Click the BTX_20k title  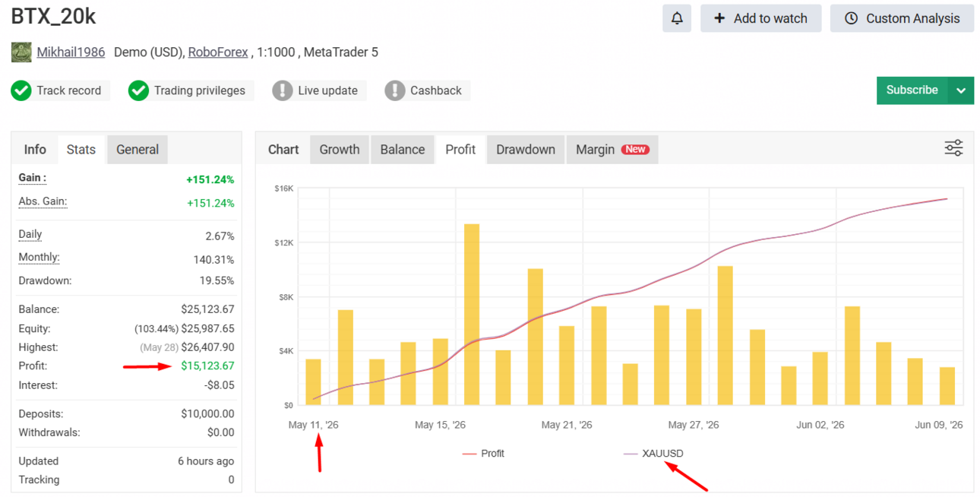53,16
